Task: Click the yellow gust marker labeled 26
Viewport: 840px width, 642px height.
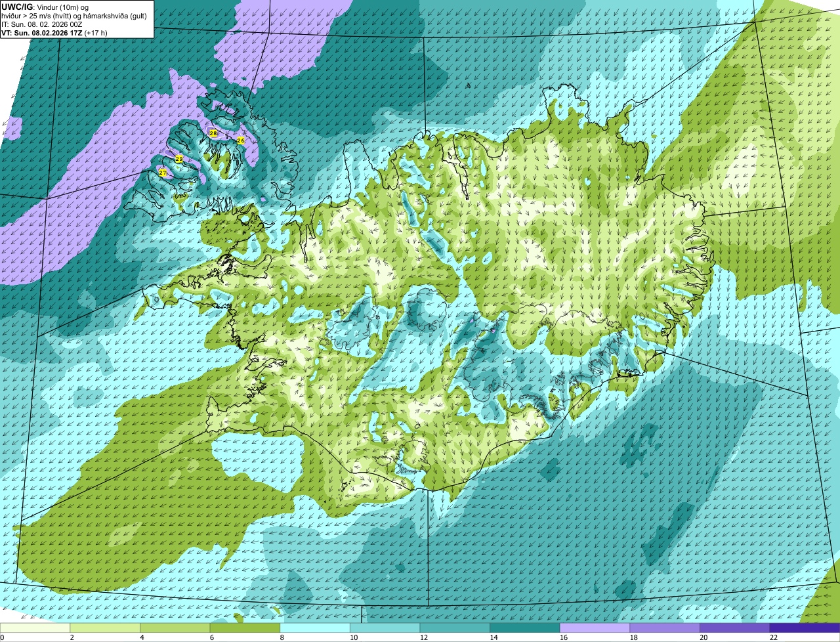Action: [x=241, y=140]
